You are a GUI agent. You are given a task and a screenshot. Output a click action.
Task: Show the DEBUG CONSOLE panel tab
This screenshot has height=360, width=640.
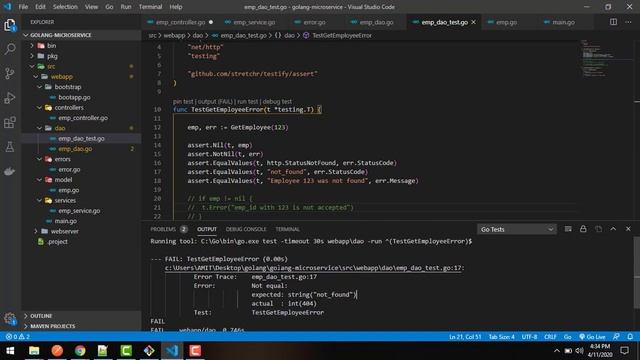click(246, 229)
